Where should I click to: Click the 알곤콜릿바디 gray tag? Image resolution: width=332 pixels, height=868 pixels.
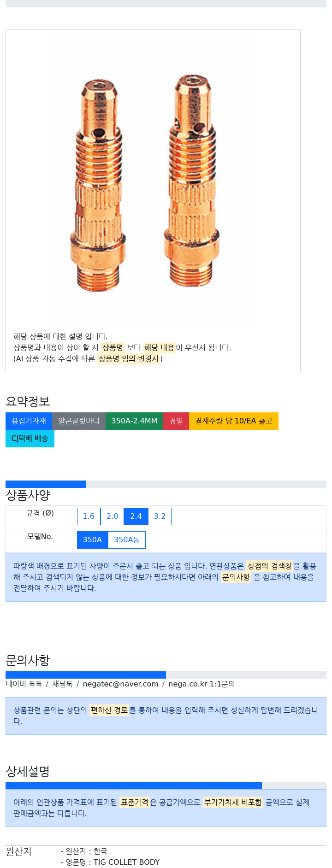pos(79,421)
